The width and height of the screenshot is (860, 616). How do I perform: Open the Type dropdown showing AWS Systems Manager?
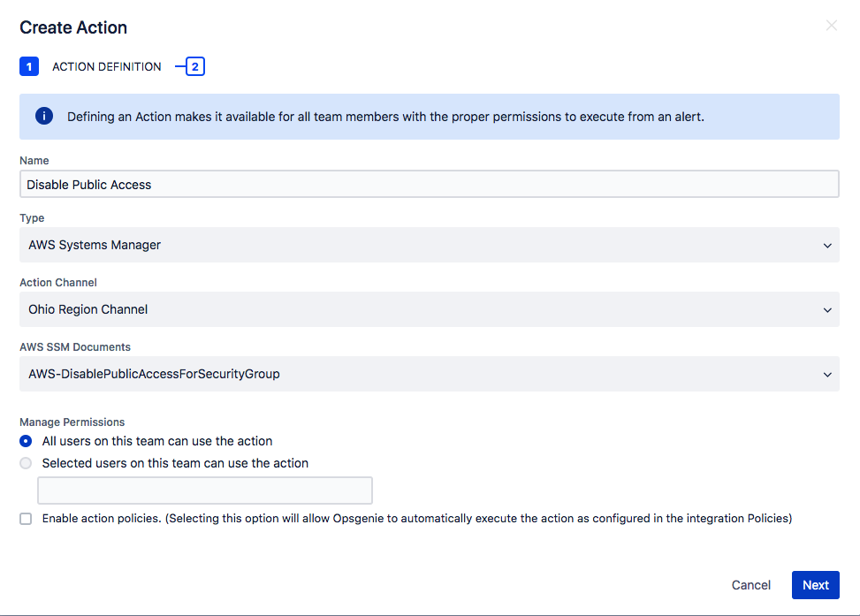pyautogui.click(x=429, y=246)
